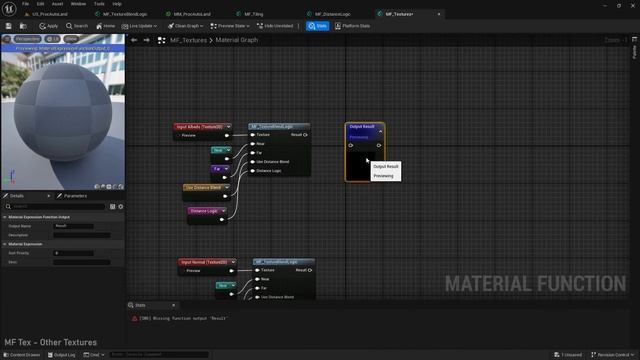Click Output Result node input pin
Viewport: 640px width, 360px height.
point(351,145)
